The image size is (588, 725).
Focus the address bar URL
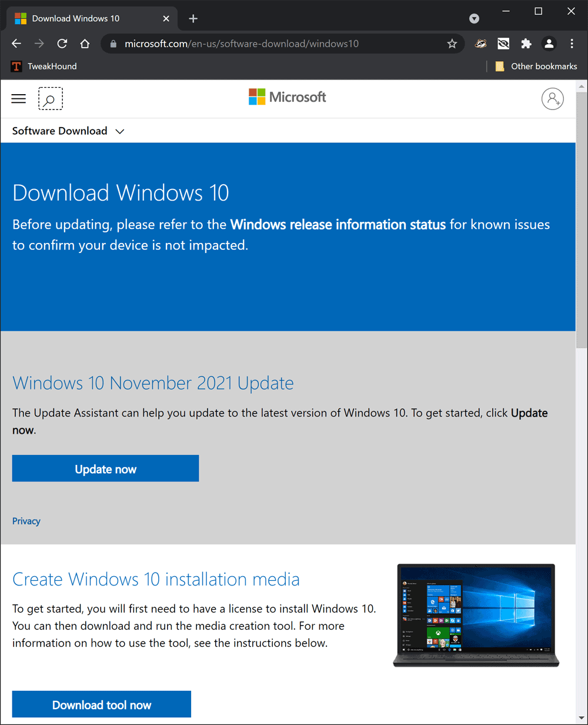point(242,44)
